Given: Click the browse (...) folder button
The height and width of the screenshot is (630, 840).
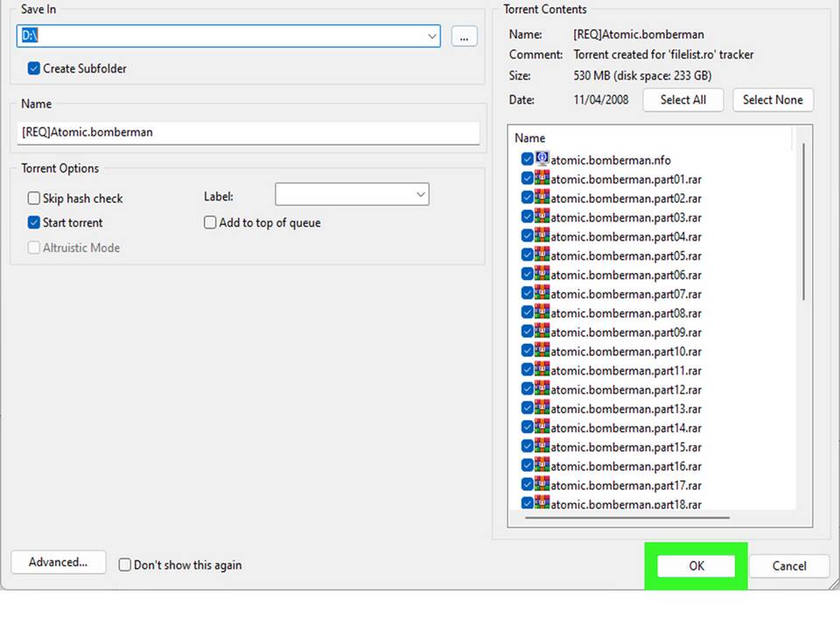Looking at the screenshot, I should [x=464, y=37].
